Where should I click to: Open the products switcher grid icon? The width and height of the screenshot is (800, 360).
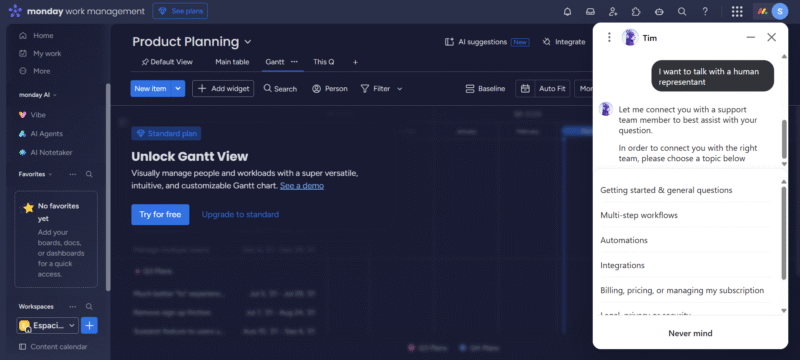[x=737, y=11]
